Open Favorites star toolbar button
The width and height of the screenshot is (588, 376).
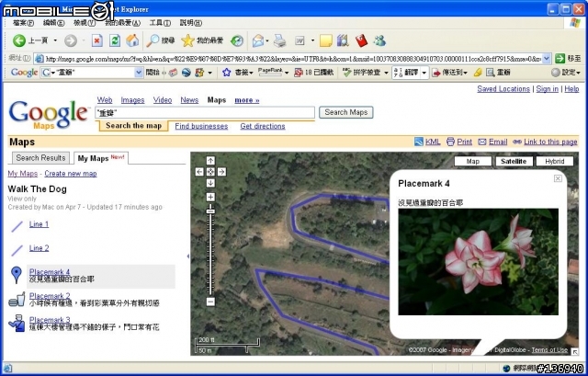[202, 40]
